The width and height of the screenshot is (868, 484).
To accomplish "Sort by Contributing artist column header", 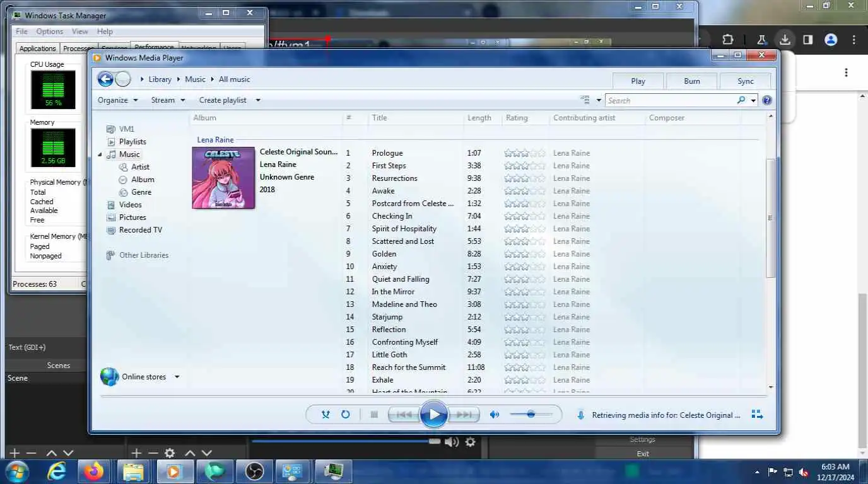I will [597, 118].
